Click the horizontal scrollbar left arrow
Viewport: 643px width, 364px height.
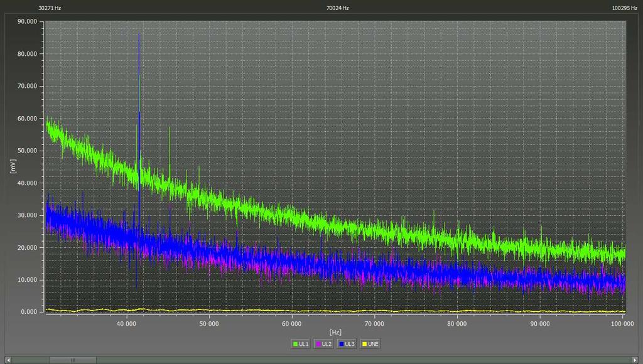(x=8, y=360)
